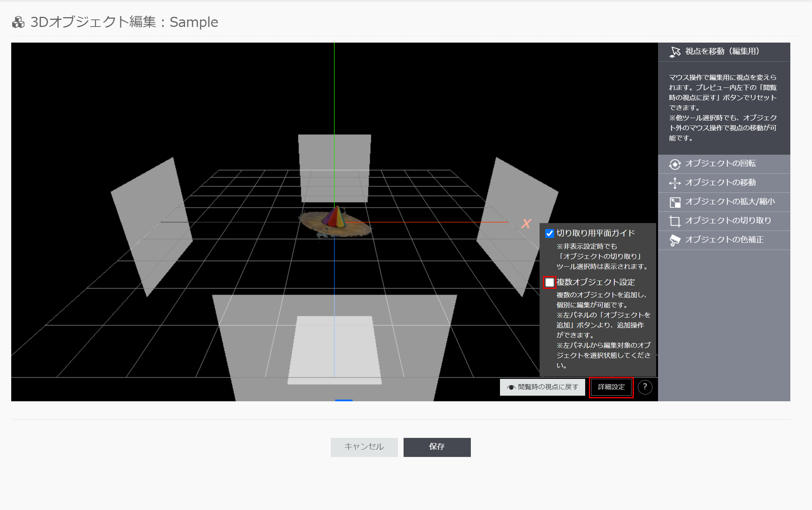The image size is (812, 510).
Task: Open the オブジェクトの拡大/縮小 menu item
Action: [x=724, y=202]
